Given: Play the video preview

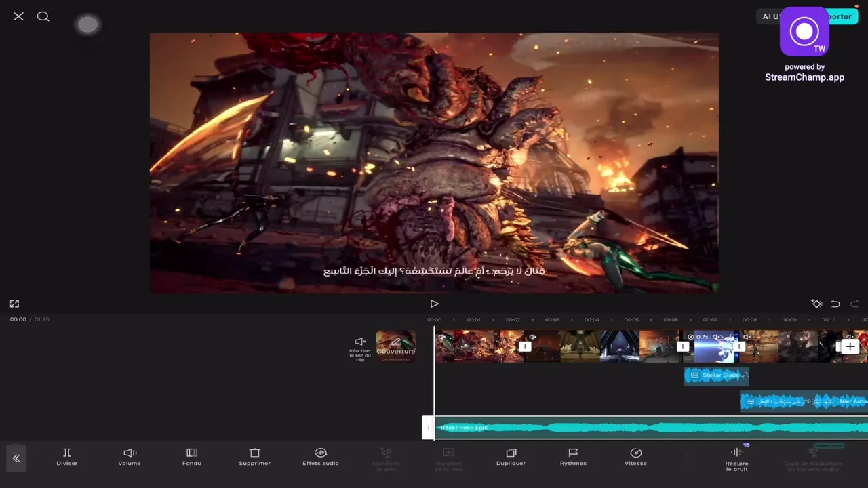Looking at the screenshot, I should coord(434,304).
